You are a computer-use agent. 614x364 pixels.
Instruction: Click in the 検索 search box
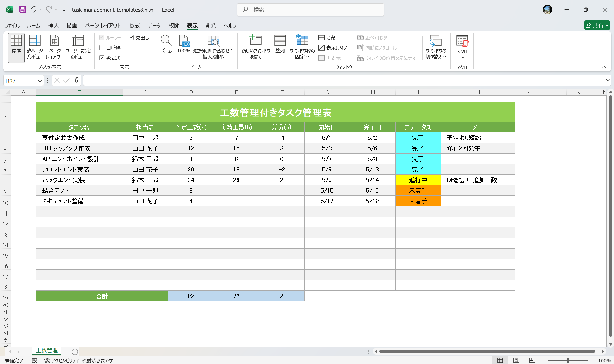[x=310, y=10]
